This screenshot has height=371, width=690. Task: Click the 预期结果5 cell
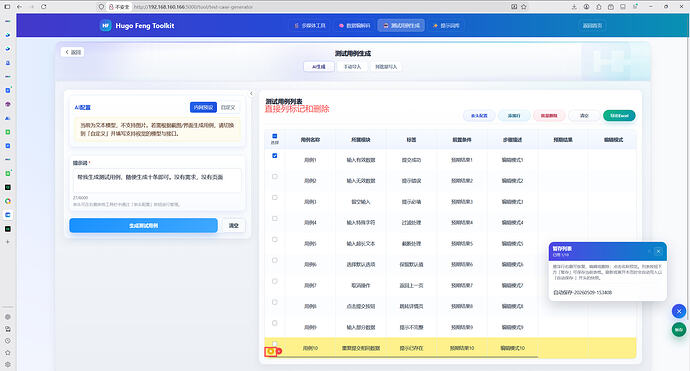point(462,244)
